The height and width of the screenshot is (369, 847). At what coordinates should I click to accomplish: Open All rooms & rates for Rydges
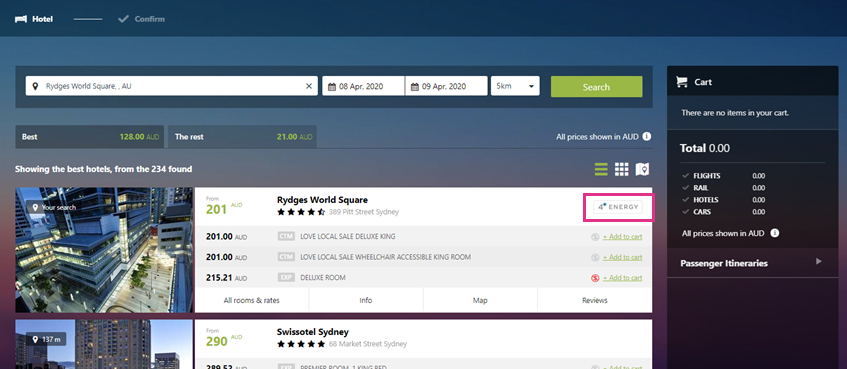pos(252,300)
